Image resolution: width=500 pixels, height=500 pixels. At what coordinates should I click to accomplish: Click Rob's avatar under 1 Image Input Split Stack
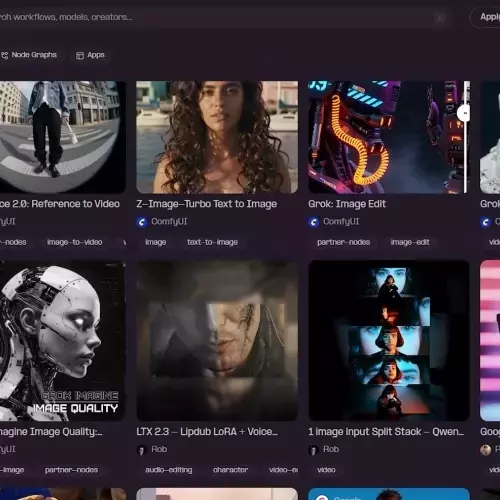tap(313, 450)
